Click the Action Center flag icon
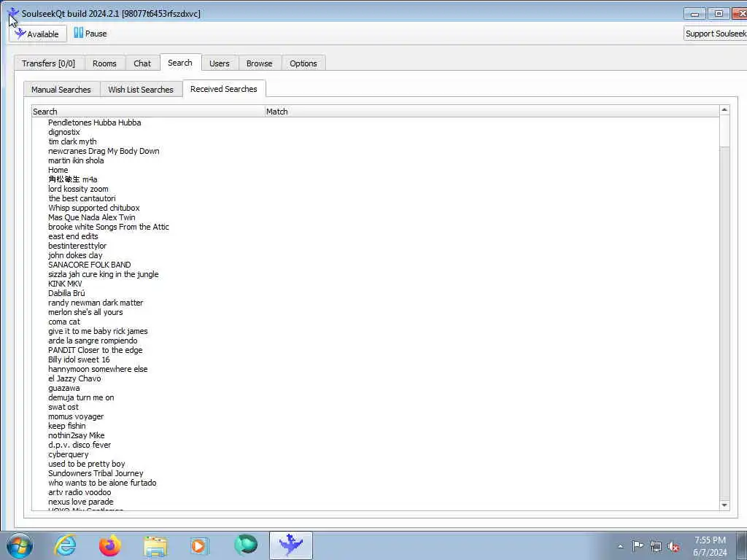This screenshot has width=747, height=560. 638,545
